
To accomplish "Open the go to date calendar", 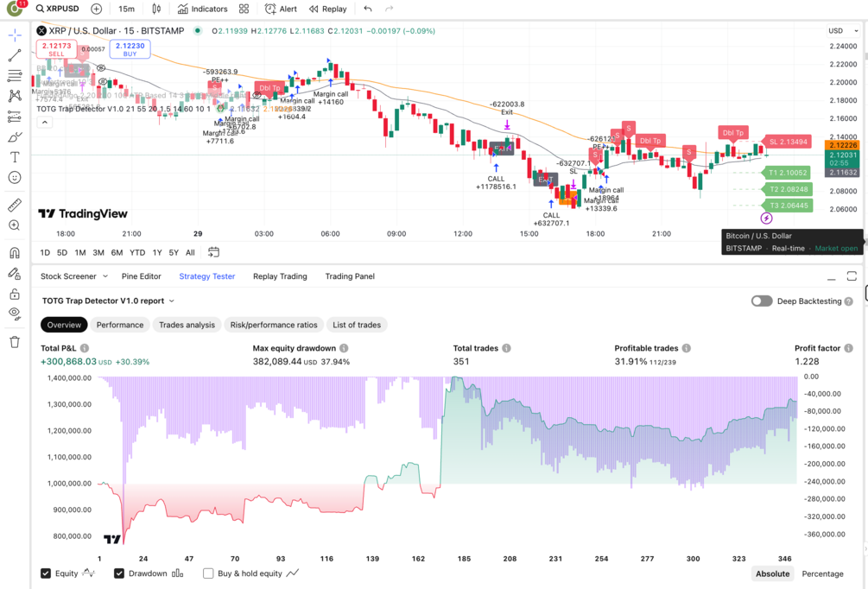I will coord(213,252).
